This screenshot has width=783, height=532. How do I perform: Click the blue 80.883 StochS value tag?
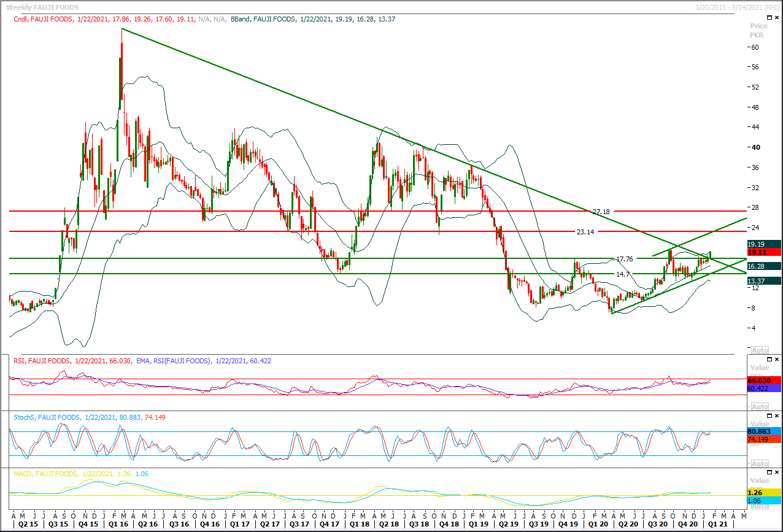tap(763, 431)
